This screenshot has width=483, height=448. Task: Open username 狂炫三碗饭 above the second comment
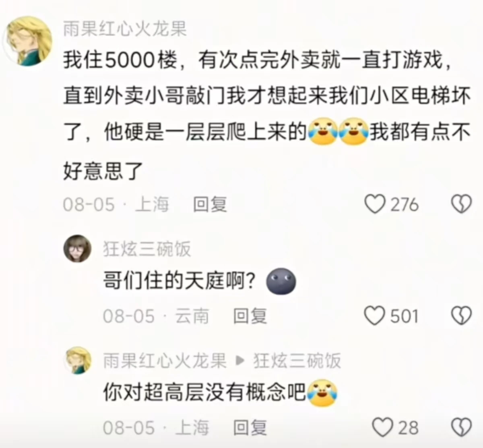tap(147, 249)
